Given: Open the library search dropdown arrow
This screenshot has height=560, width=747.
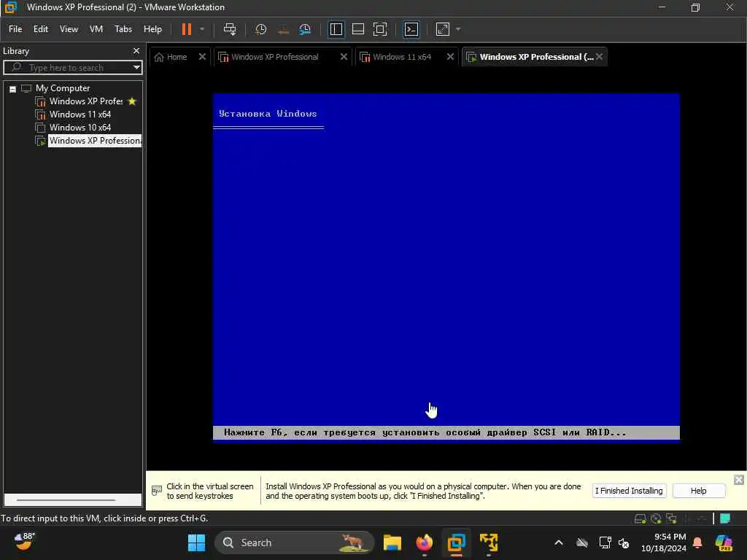Looking at the screenshot, I should tap(136, 67).
